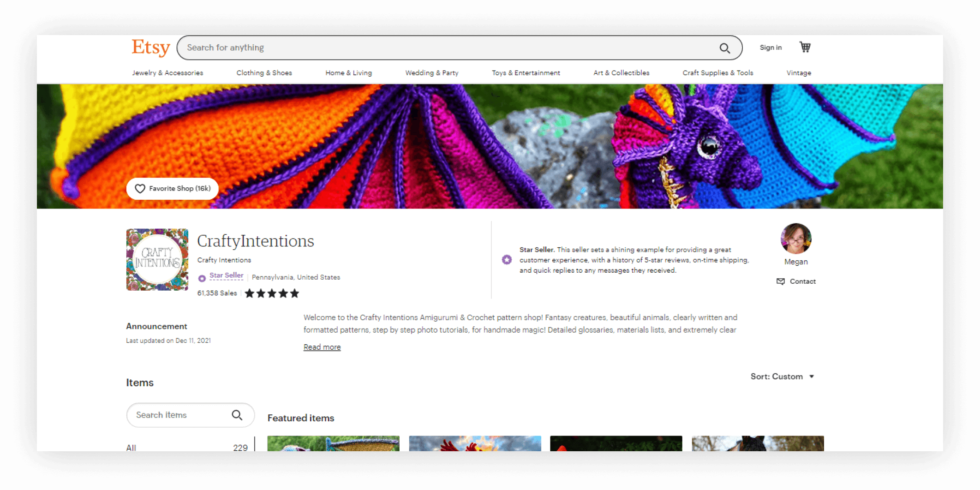
Task: Click the five-star rating
Action: point(272,293)
